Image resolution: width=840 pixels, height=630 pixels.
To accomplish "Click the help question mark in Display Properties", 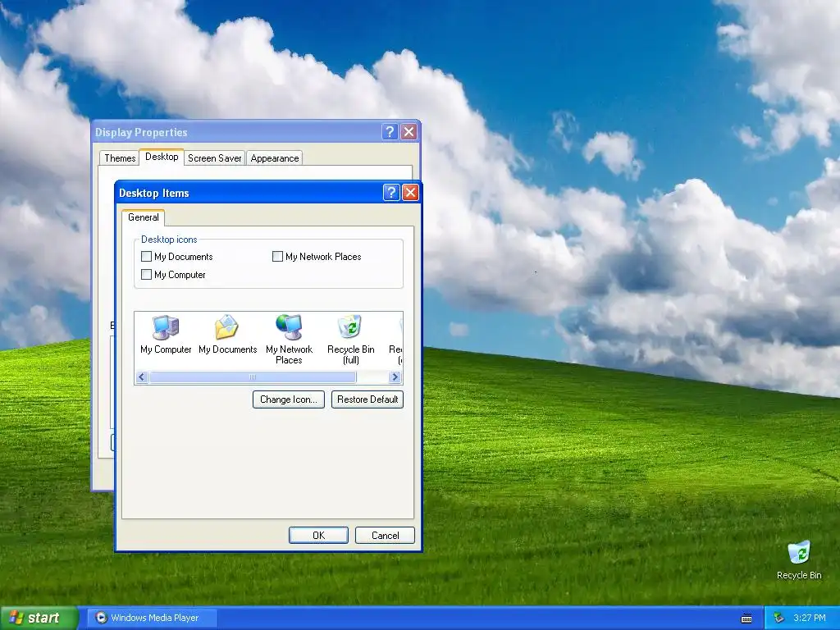I will click(390, 132).
